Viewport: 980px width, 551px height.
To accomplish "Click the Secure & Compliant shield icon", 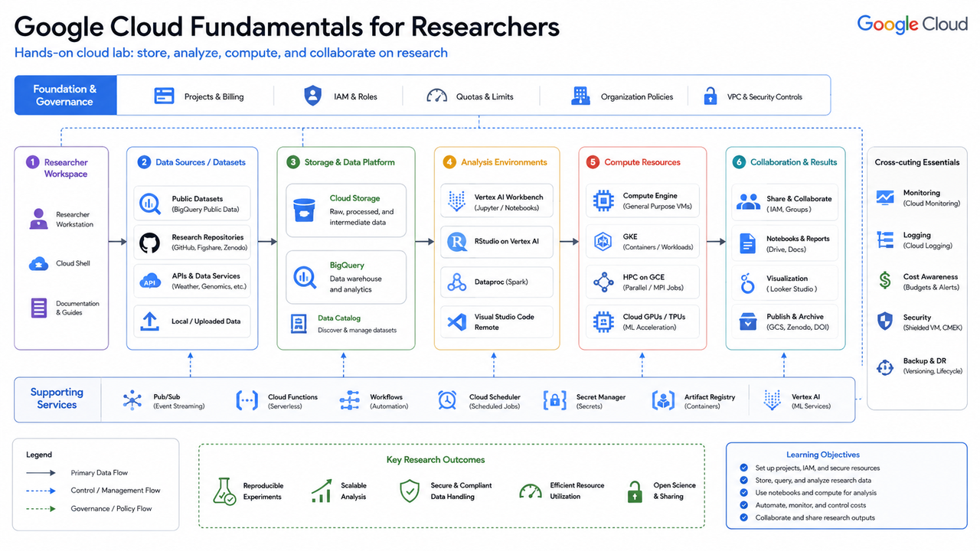I will pos(410,491).
